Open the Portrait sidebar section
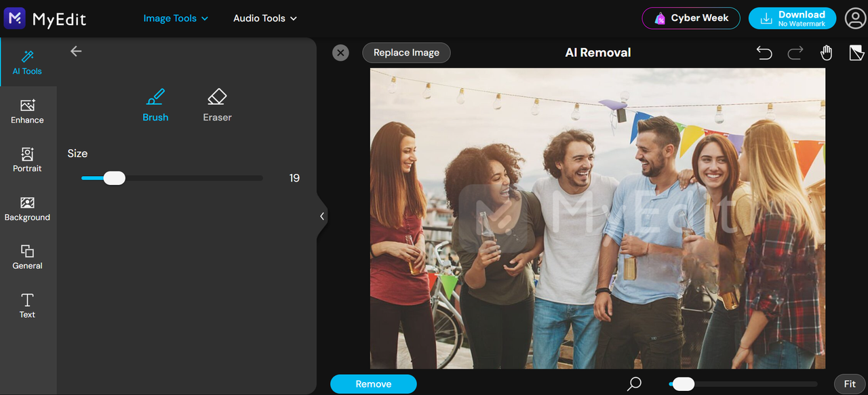868x395 pixels. point(28,160)
